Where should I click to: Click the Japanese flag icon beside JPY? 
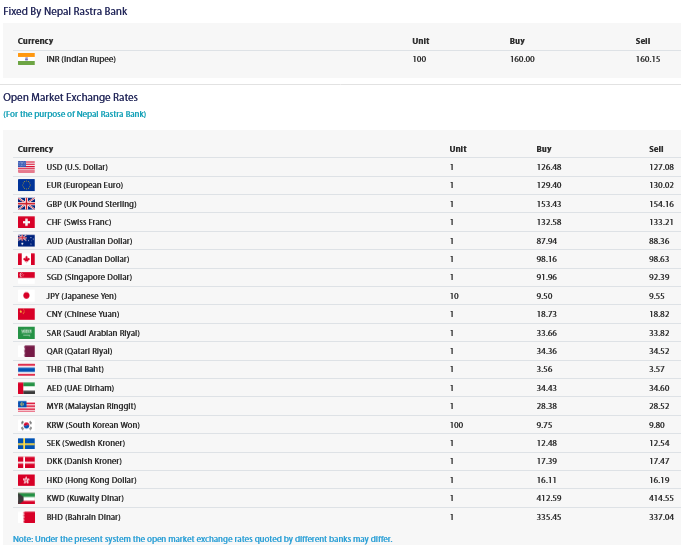26,296
